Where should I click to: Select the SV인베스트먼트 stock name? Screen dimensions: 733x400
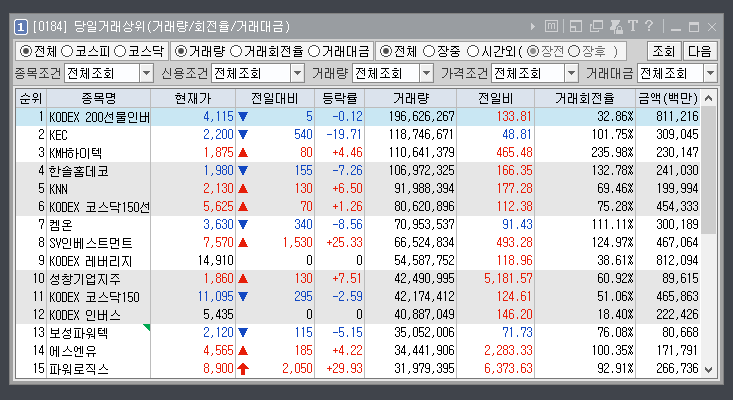coord(91,243)
